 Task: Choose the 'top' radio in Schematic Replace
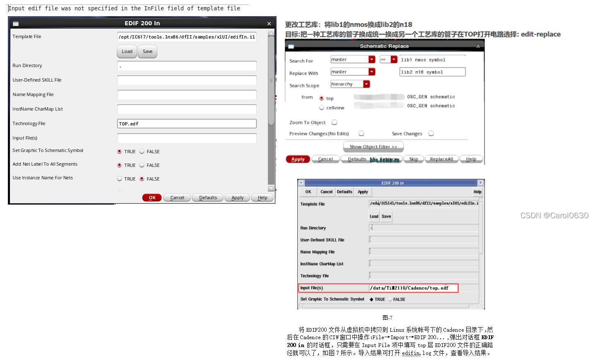coord(321,98)
